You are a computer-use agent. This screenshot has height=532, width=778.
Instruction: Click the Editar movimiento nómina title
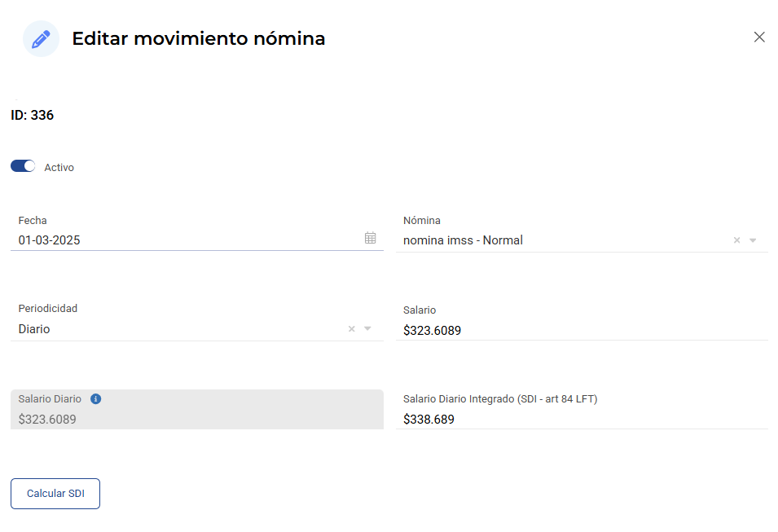pos(199,39)
